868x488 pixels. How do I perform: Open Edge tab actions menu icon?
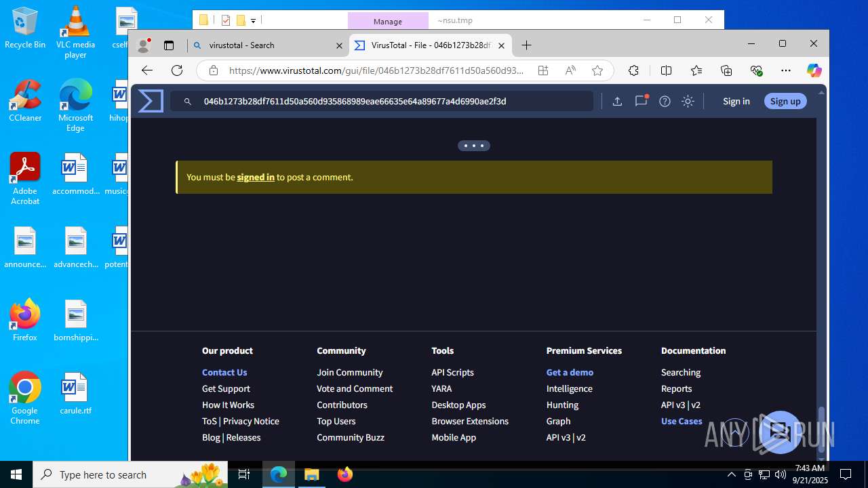[x=169, y=45]
